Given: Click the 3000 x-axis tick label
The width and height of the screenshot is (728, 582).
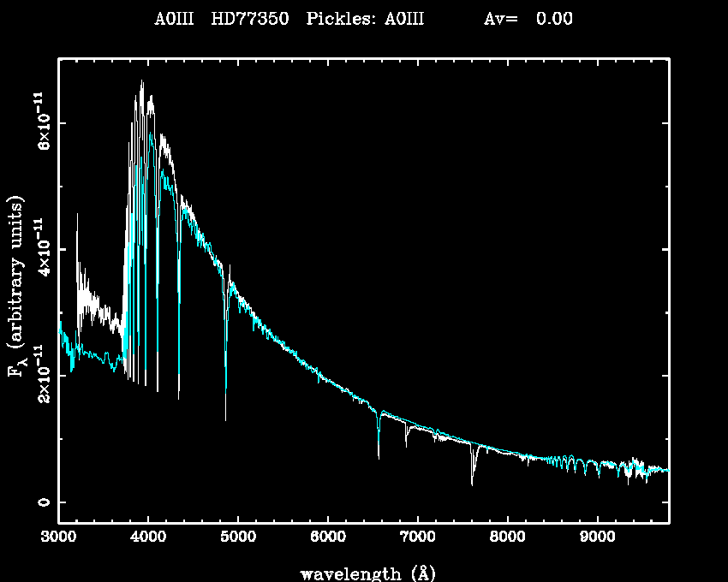Looking at the screenshot, I should pos(58,537).
